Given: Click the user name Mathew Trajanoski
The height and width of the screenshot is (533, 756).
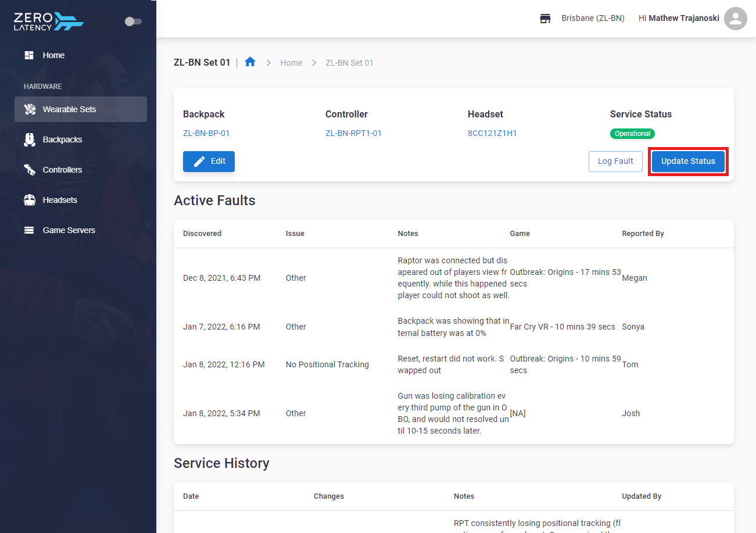Looking at the screenshot, I should [x=684, y=19].
